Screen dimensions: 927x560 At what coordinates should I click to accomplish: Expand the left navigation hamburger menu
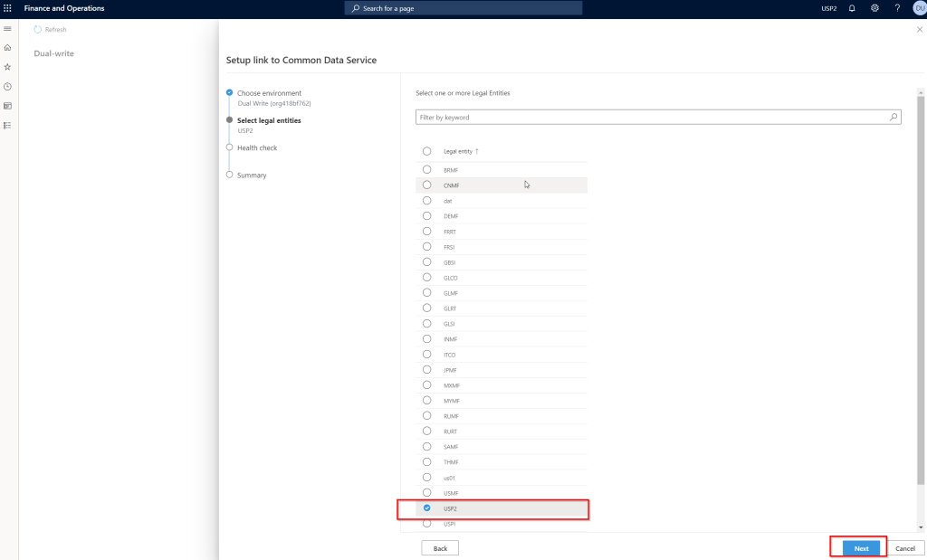pos(8,29)
